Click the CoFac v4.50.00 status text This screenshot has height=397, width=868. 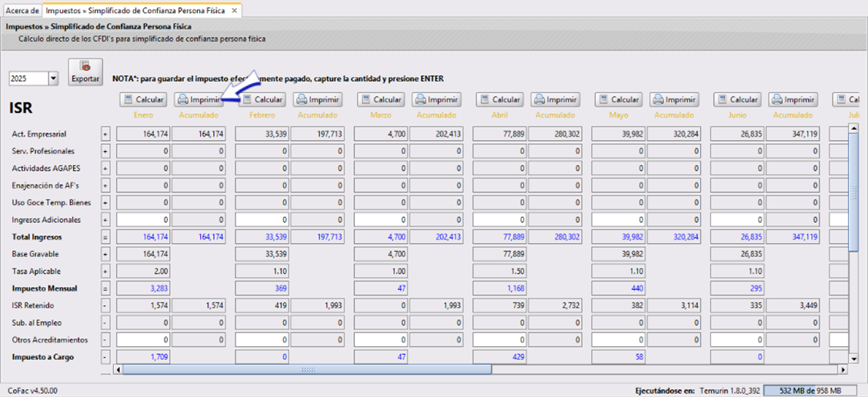[32, 390]
